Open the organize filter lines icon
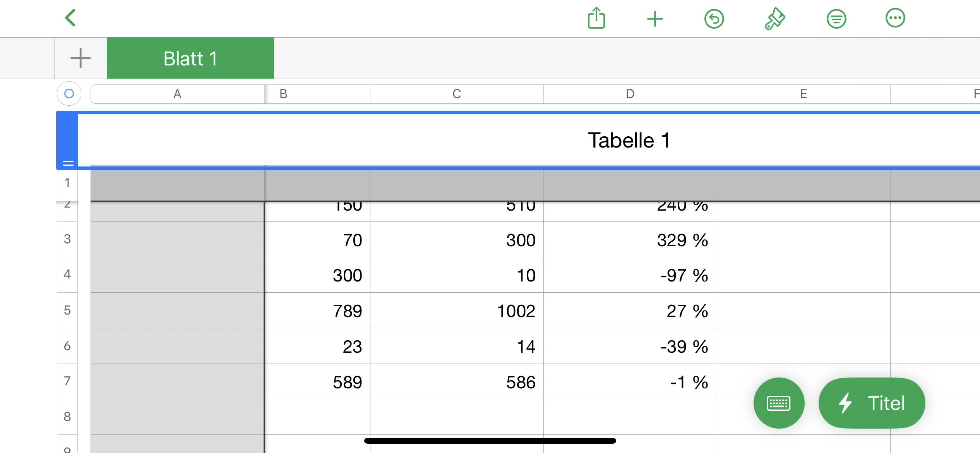 click(x=836, y=19)
